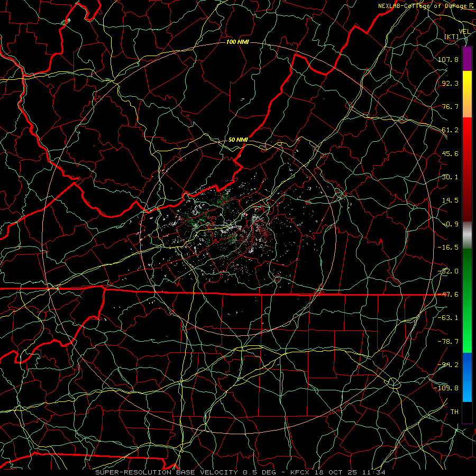Click the blue segment of color bar

pos(467,377)
